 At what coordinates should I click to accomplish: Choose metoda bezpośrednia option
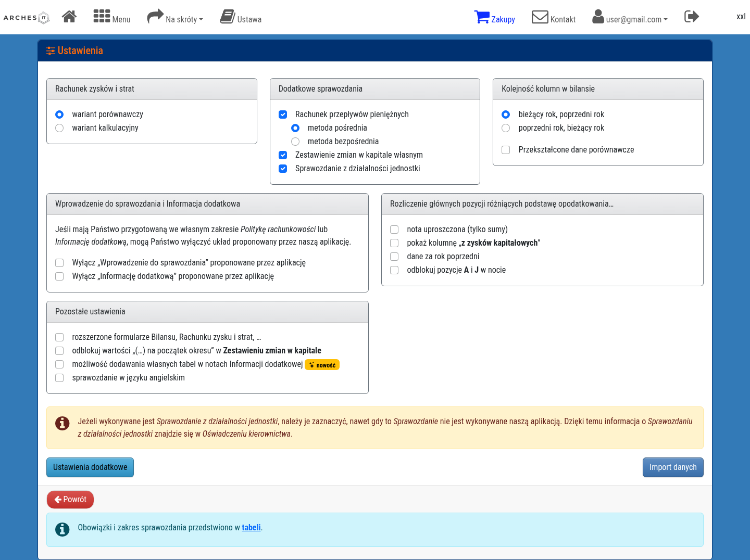(x=295, y=142)
